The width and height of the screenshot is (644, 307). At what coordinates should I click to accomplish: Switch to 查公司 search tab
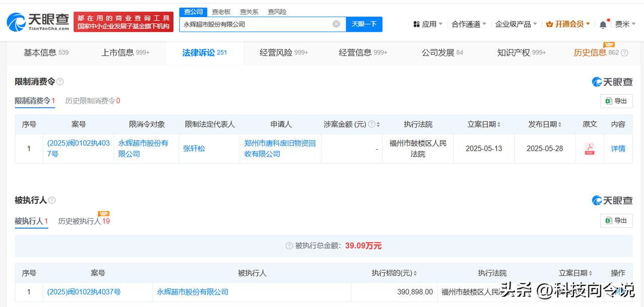(193, 12)
